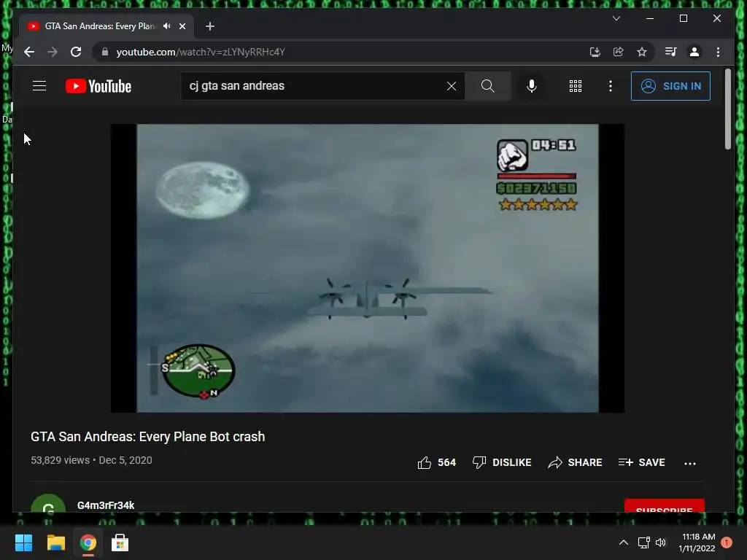Bookmark this tab with the star
747x560 pixels.
[x=642, y=52]
